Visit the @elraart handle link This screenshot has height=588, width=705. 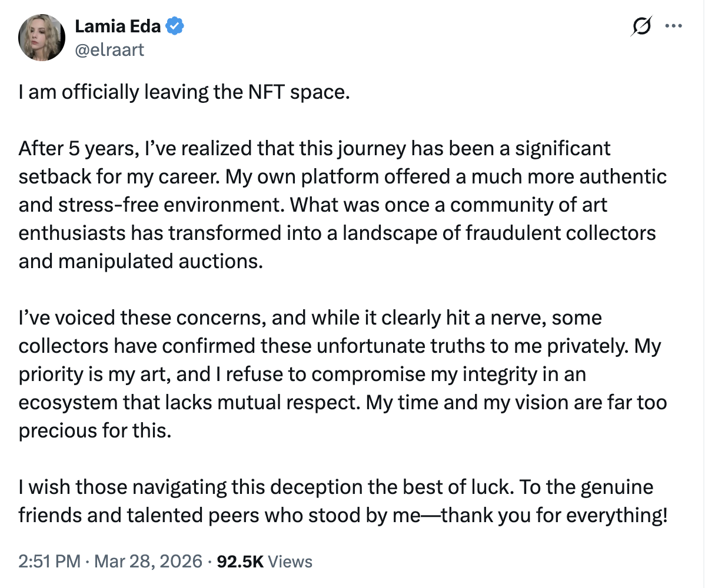[109, 49]
